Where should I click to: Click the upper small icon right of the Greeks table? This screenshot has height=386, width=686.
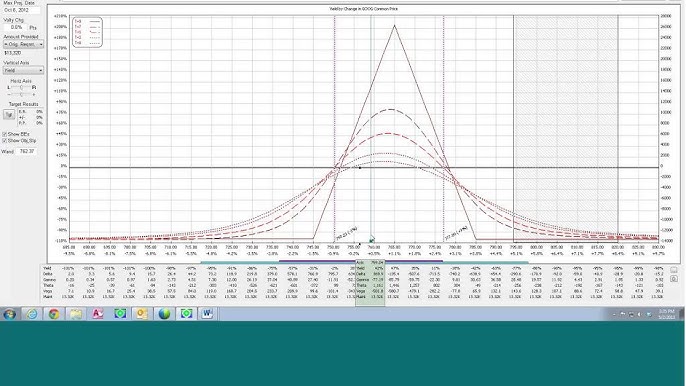click(674, 270)
